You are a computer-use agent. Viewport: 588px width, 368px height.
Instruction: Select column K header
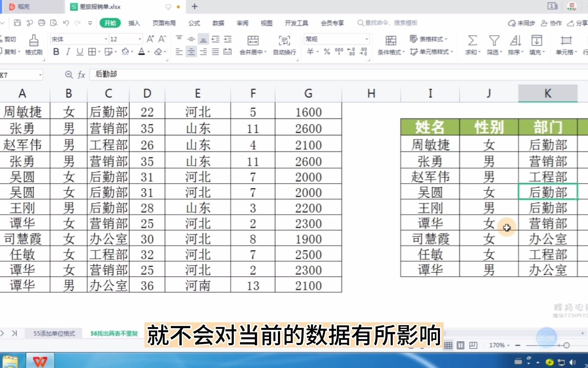pyautogui.click(x=548, y=93)
